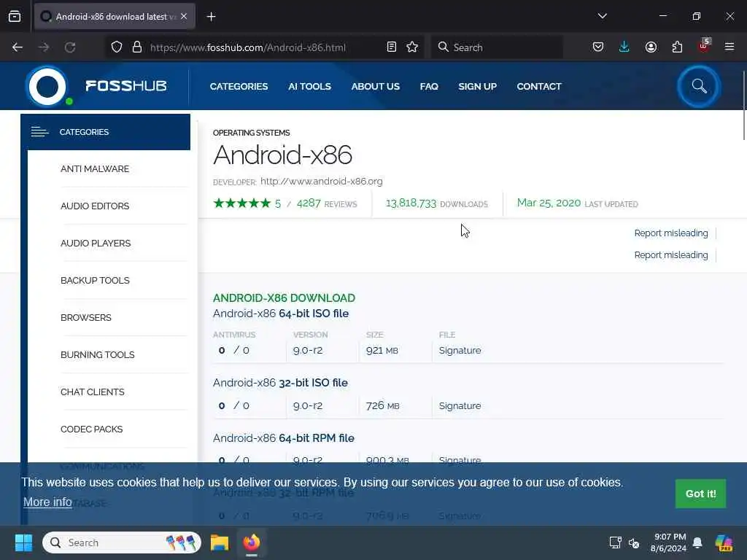Click the Windows taskbar Search box
This screenshot has width=747, height=560.
[122, 542]
